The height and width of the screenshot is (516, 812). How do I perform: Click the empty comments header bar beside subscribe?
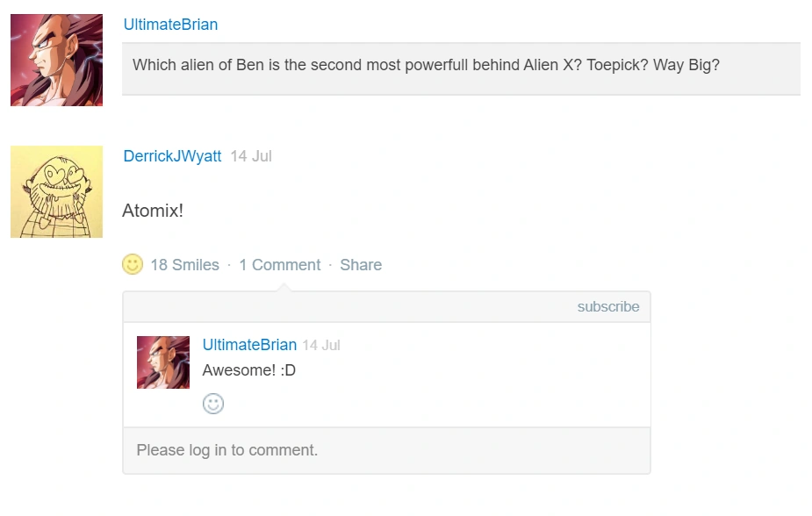click(x=351, y=307)
